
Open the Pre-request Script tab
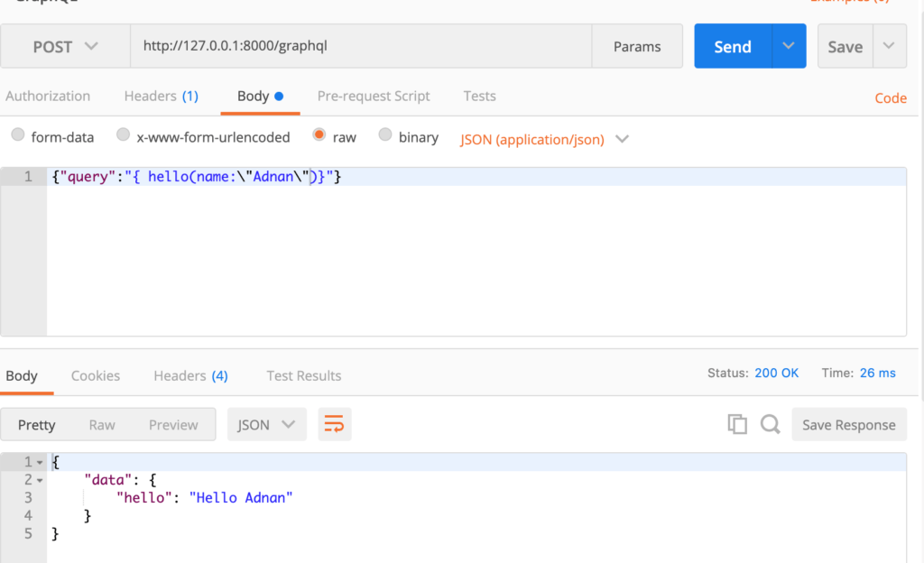point(374,96)
